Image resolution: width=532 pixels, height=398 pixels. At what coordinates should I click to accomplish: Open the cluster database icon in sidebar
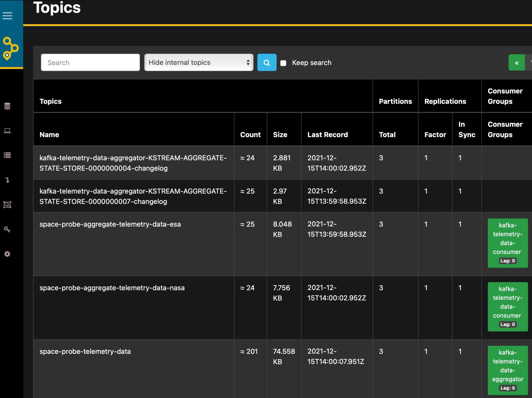click(x=7, y=106)
